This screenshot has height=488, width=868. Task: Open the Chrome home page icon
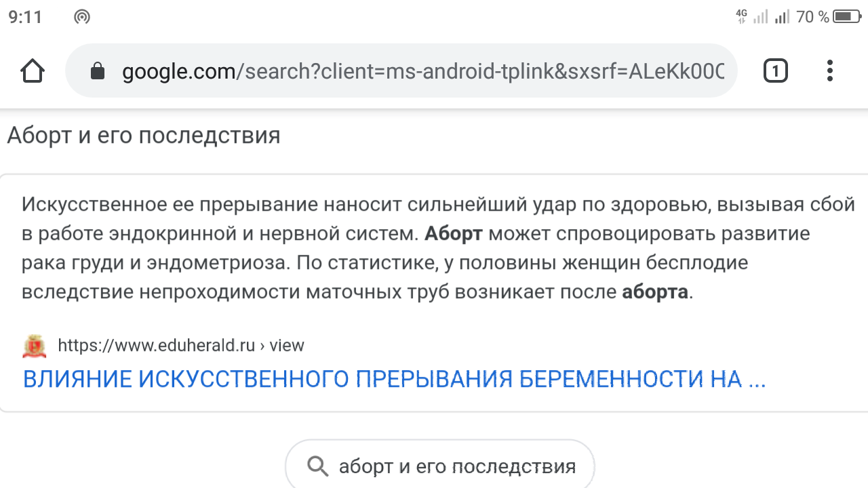click(x=33, y=71)
